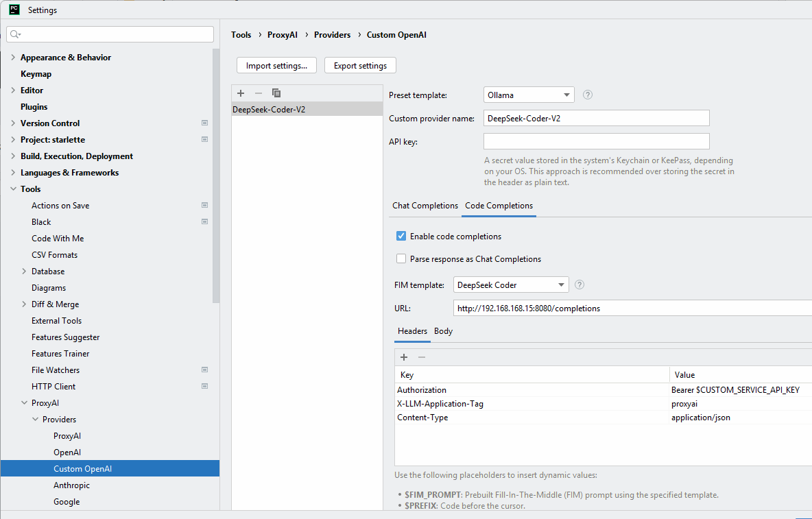Select Anthropic in the Providers tree

(71, 485)
